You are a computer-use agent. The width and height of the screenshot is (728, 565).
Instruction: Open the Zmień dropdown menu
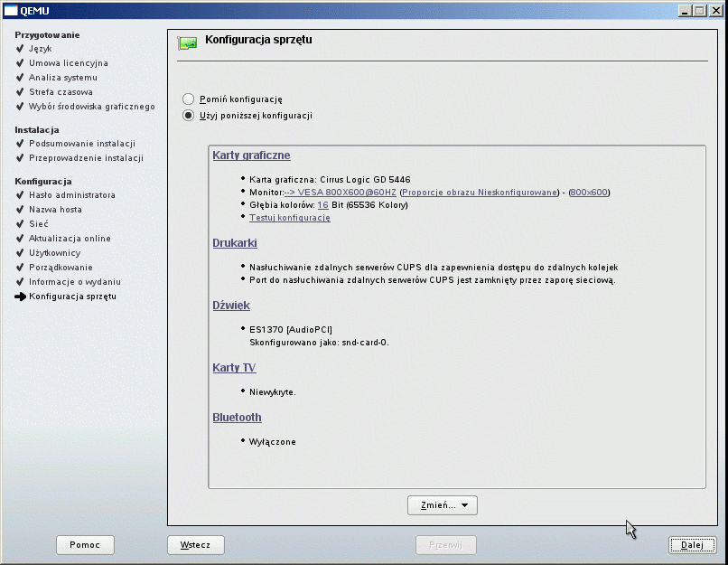442,505
